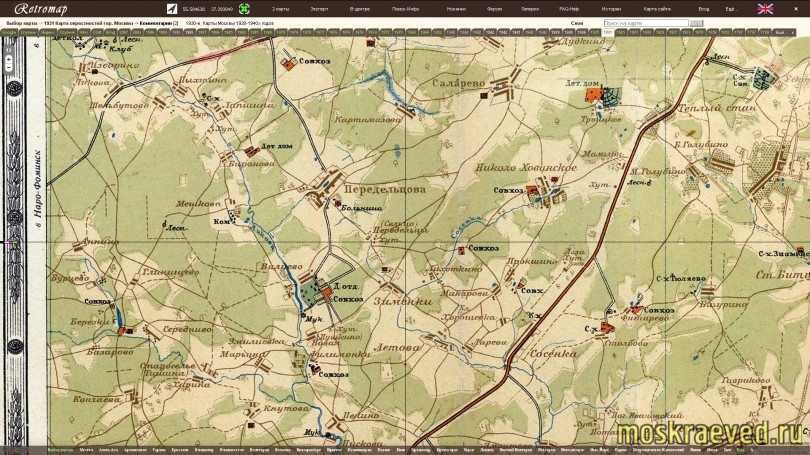
Task: Open Галерея in the top menu
Action: [530, 9]
